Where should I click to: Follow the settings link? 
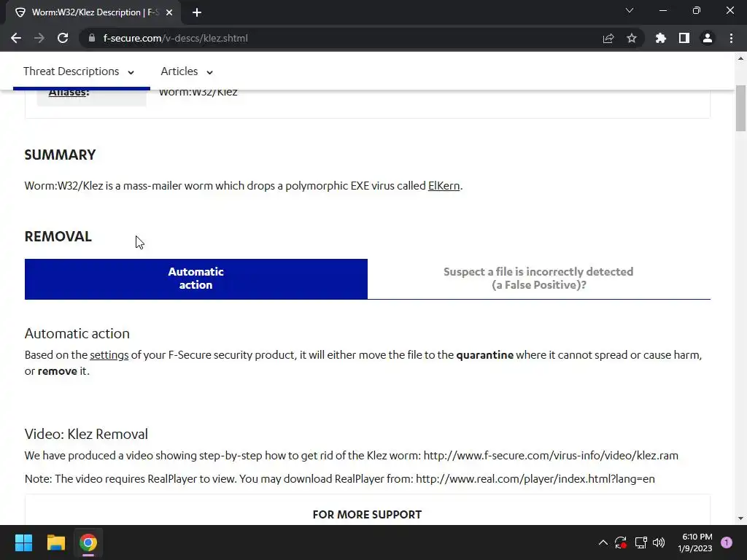tap(109, 355)
